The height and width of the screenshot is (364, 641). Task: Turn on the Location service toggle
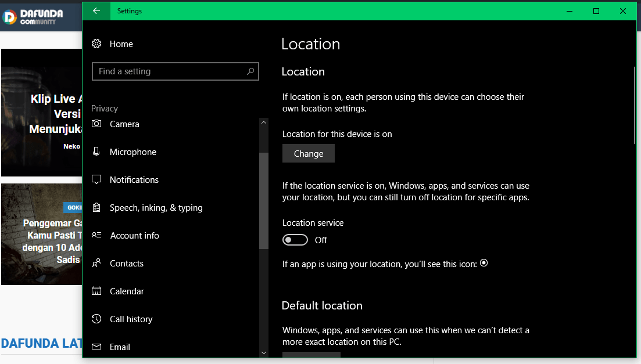tap(295, 240)
